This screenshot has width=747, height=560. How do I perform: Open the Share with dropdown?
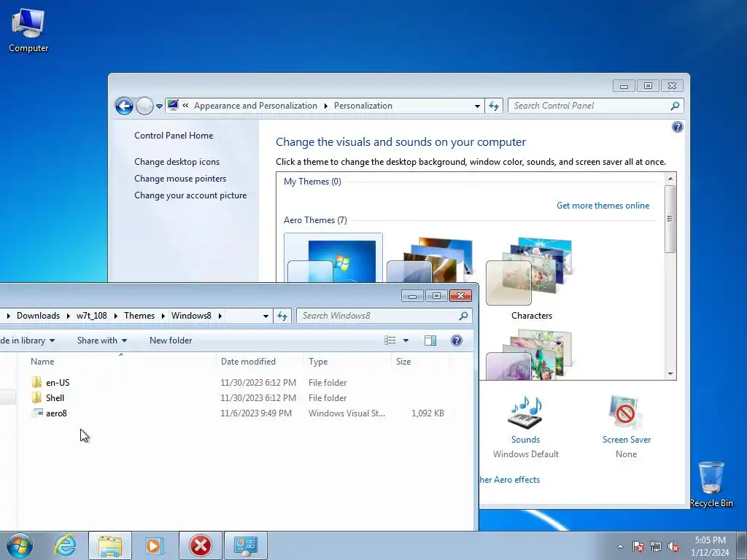click(x=102, y=341)
